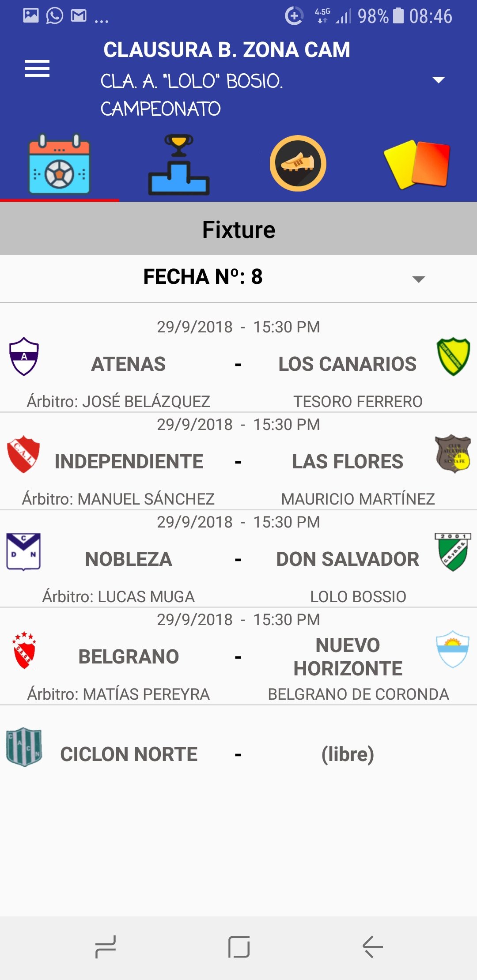The image size is (477, 980).
Task: Tap the Independiente red crest
Action: point(24,454)
